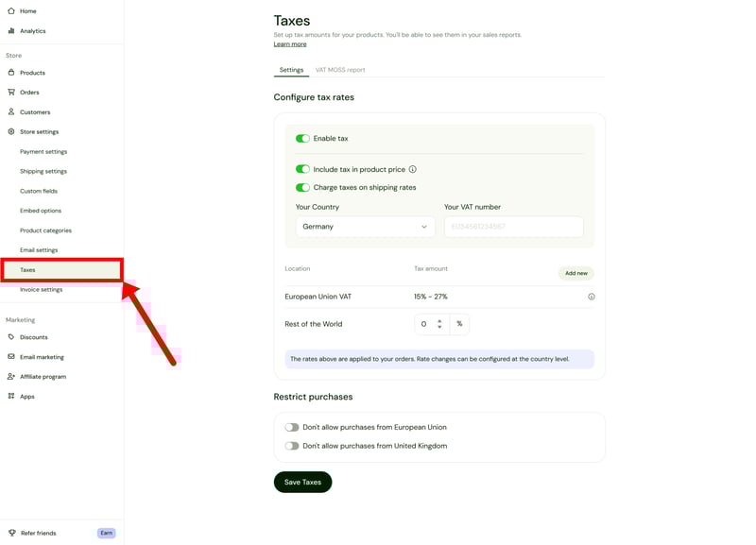The height and width of the screenshot is (545, 756).
Task: Click the Orders cart icon
Action: click(x=11, y=93)
